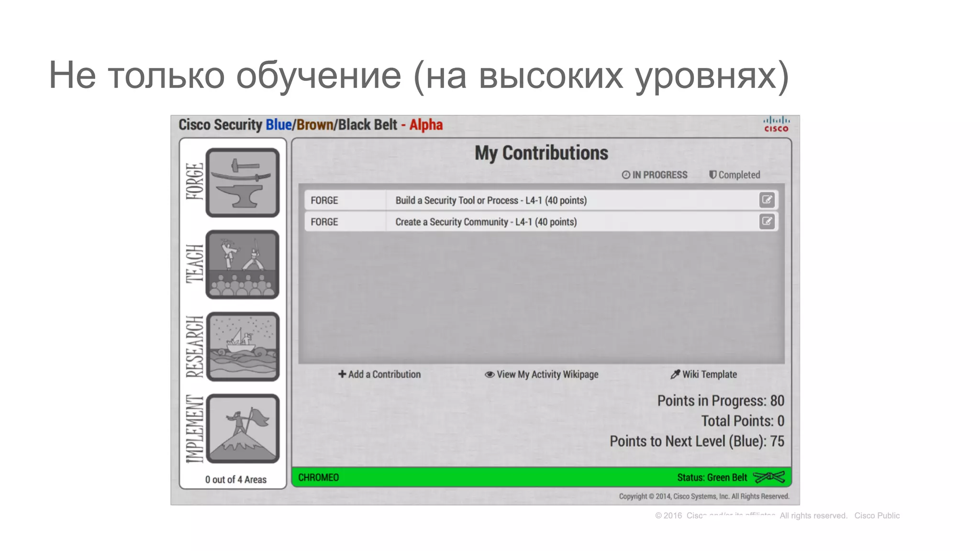Click the green belt knot status icon
Viewport: 980px width, 551px height.
(769, 477)
